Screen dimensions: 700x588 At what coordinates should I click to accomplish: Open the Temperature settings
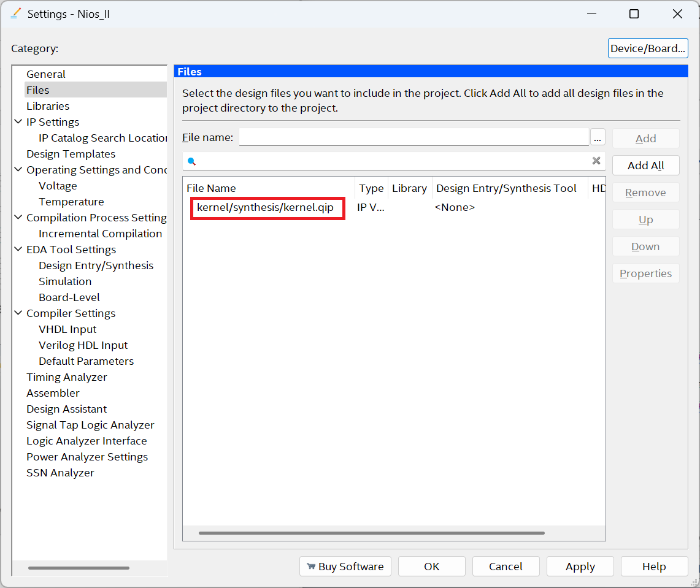click(71, 202)
